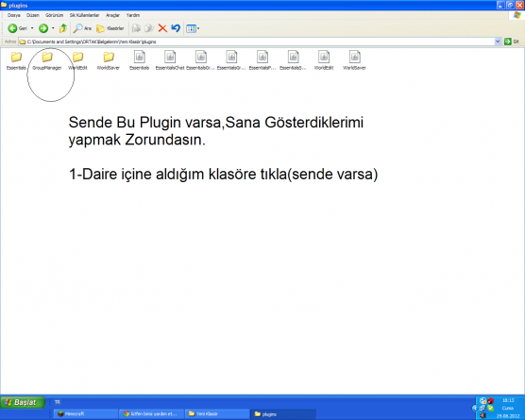Open the Başlat start menu
Image resolution: width=525 pixels, height=420 pixels.
point(23,402)
